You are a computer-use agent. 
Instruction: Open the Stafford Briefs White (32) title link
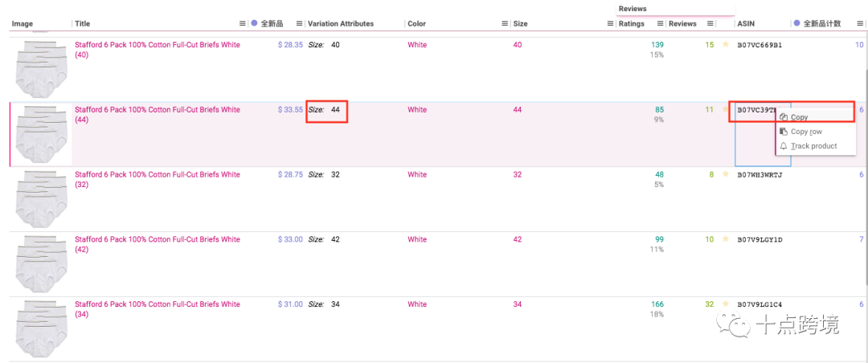coord(158,179)
